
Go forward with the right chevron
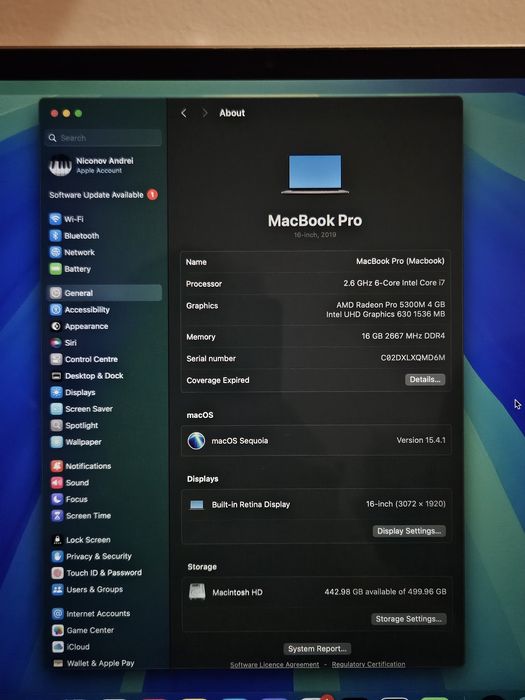204,113
